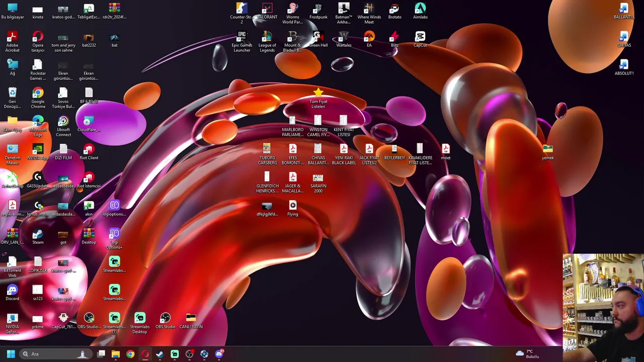This screenshot has width=644, height=362.
Task: Open YENI RAKI BLACK LABEL PDF
Action: 344,154
